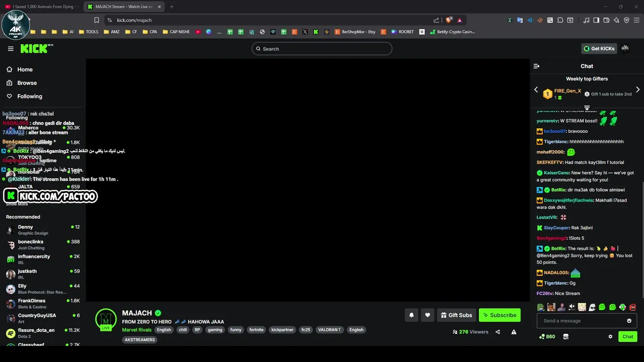Open recommended channel justketh
This screenshot has height=362, width=644.
43,274
